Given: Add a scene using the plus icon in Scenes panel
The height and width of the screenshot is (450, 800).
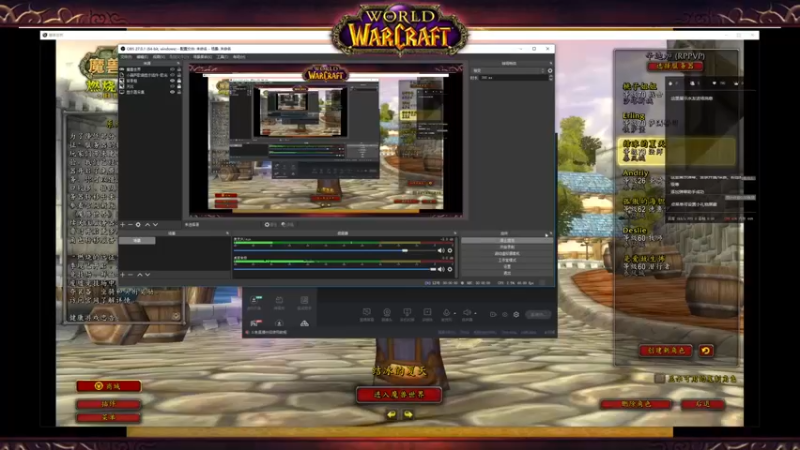Looking at the screenshot, I should [122, 274].
